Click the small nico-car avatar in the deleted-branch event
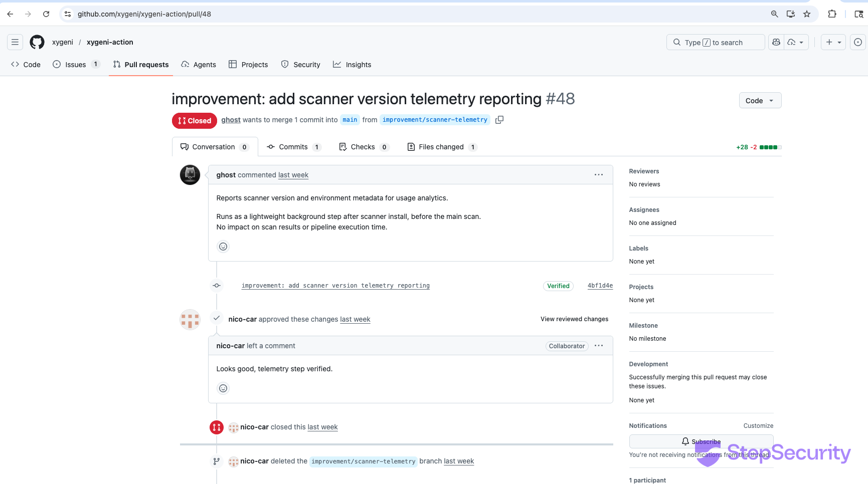This screenshot has width=868, height=484. [234, 461]
